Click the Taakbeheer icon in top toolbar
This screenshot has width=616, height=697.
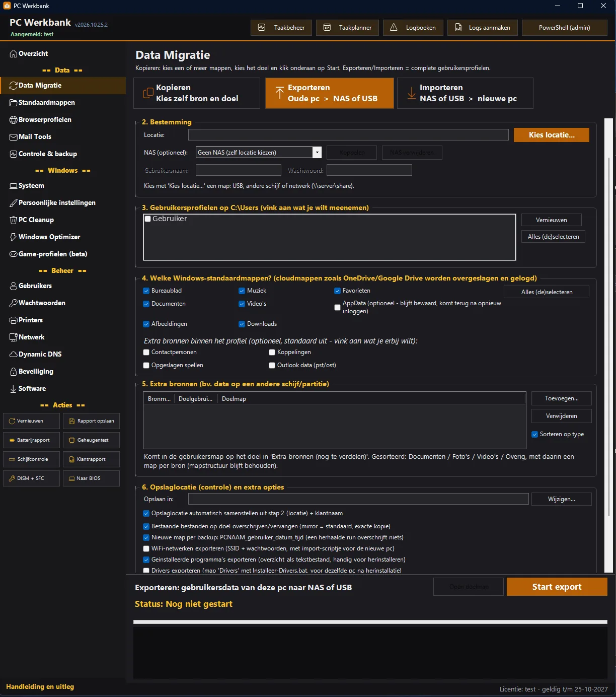point(262,28)
